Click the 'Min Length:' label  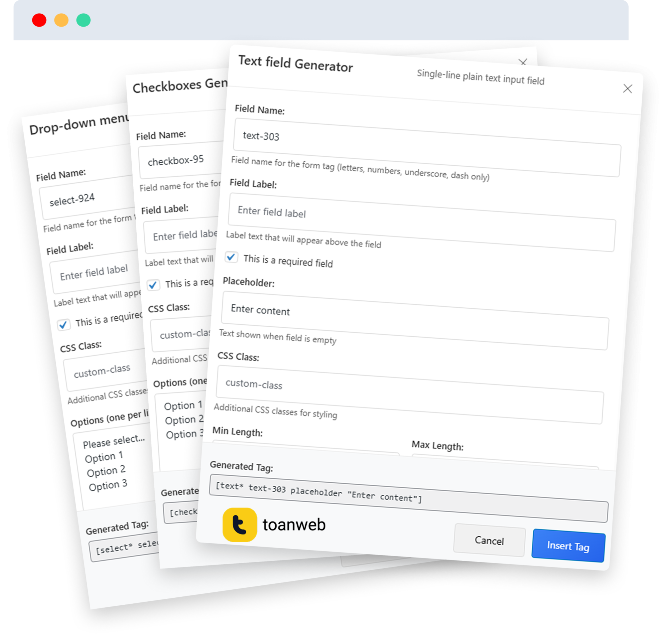pyautogui.click(x=237, y=431)
